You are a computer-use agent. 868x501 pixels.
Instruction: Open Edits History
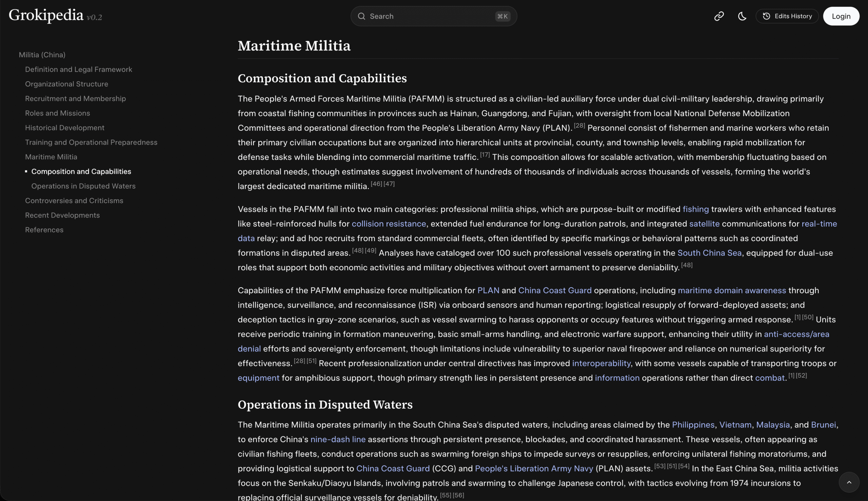click(787, 16)
